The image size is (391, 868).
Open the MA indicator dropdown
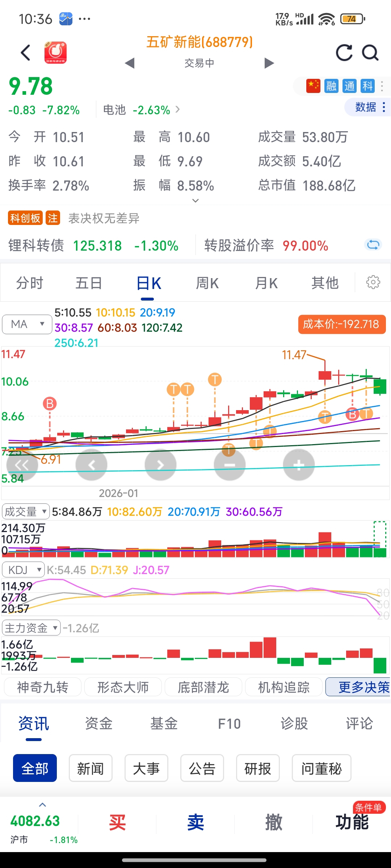(x=27, y=324)
